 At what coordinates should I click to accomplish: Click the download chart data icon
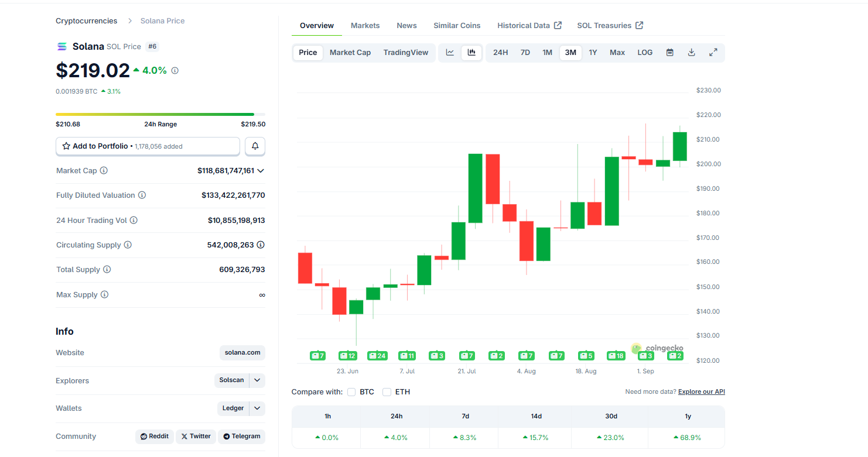coord(691,53)
